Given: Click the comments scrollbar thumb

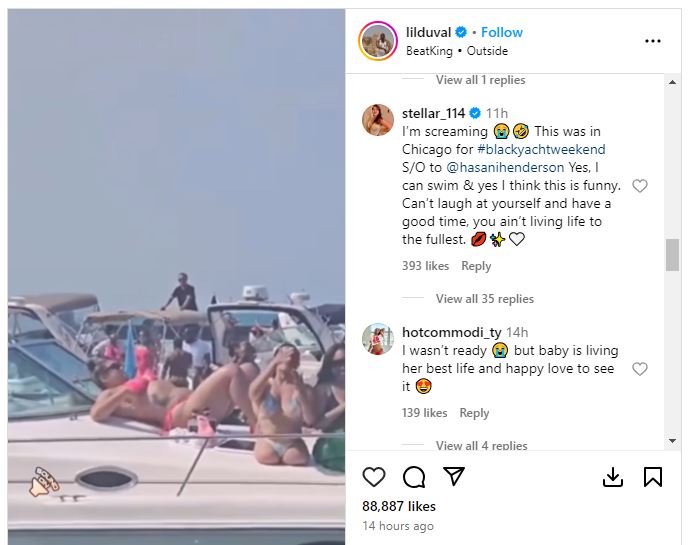Looking at the screenshot, I should coord(673,255).
